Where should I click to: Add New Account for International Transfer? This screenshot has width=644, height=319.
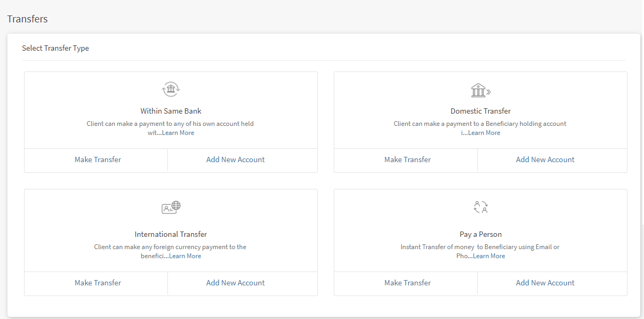click(x=235, y=283)
